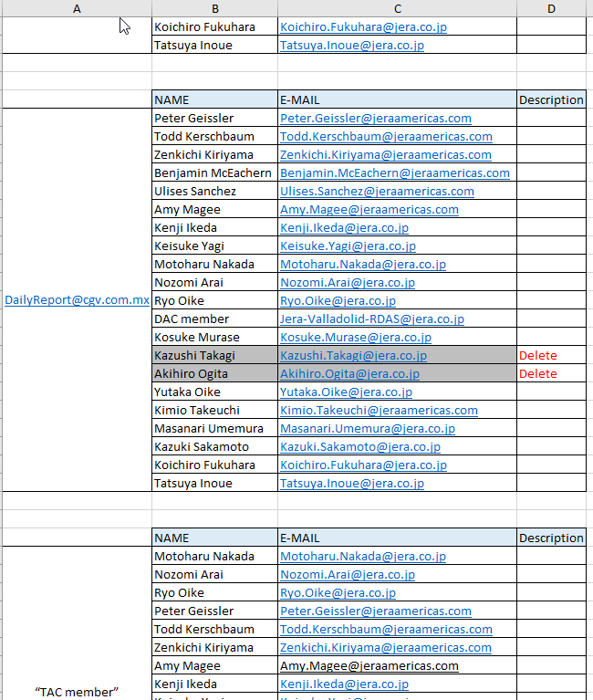
Task: Select the Yutaka Oike name cell
Action: pos(214,392)
